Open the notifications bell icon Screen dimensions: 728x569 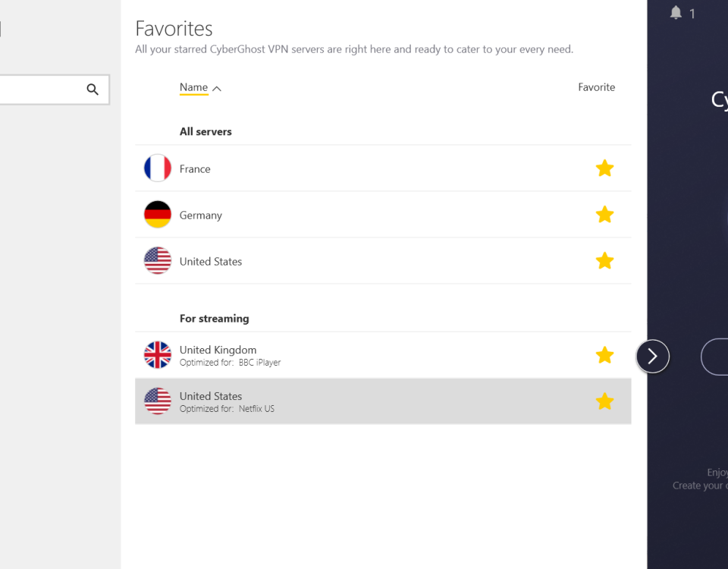click(674, 12)
